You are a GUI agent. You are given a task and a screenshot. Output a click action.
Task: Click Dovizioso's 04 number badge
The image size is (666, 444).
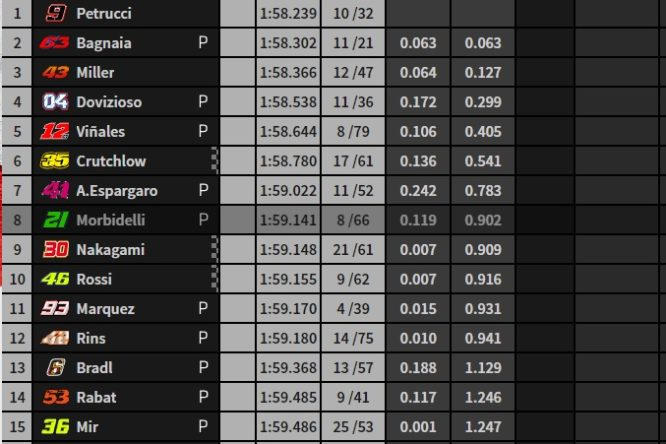pos(56,102)
